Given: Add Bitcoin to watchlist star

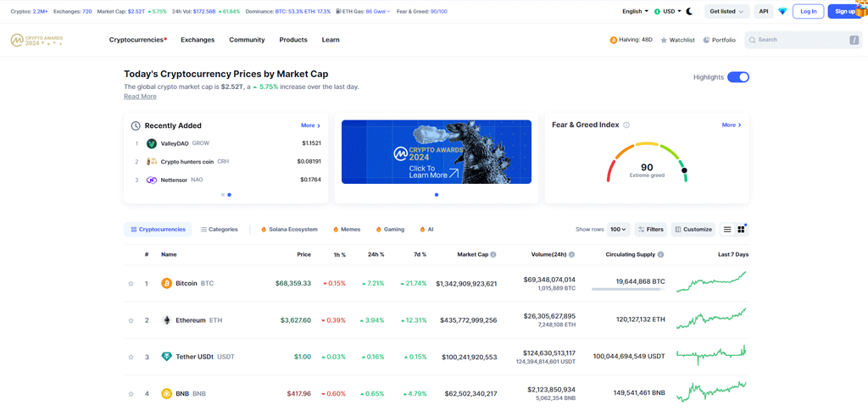Looking at the screenshot, I should [x=131, y=283].
